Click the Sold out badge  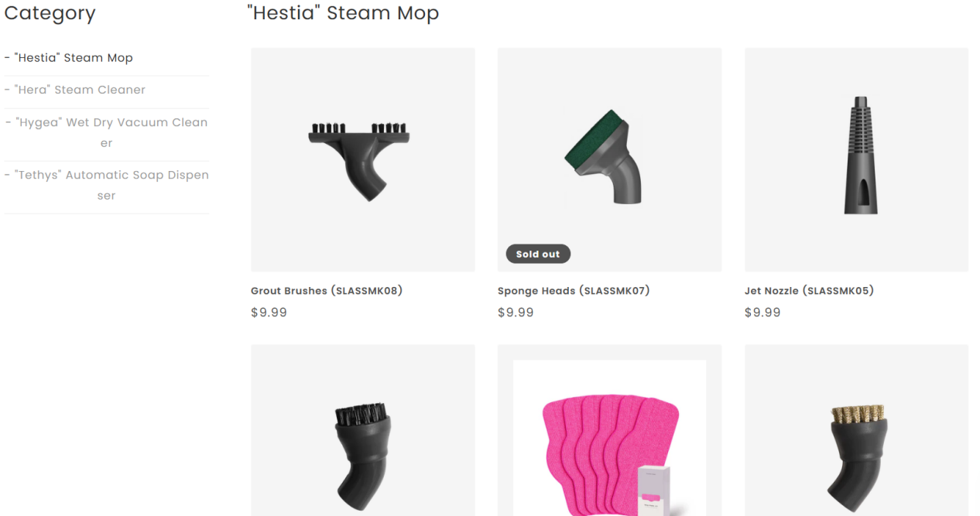pyautogui.click(x=538, y=254)
